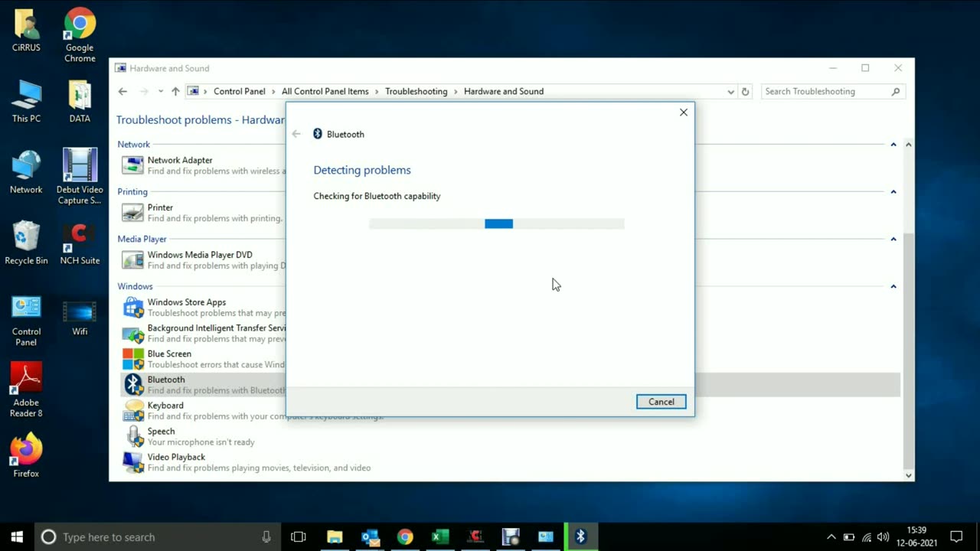Click the Windows Store Apps icon
Image resolution: width=980 pixels, height=551 pixels.
133,308
